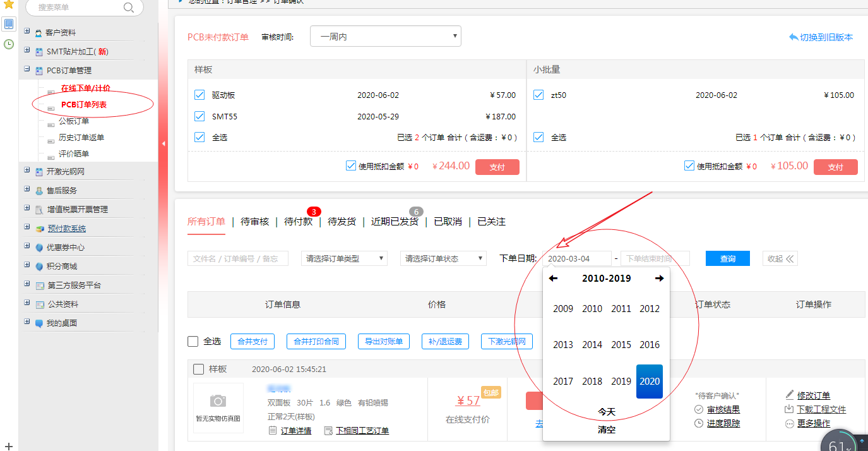
Task: Click the camera placeholder thumbnail icon
Action: pyautogui.click(x=218, y=401)
